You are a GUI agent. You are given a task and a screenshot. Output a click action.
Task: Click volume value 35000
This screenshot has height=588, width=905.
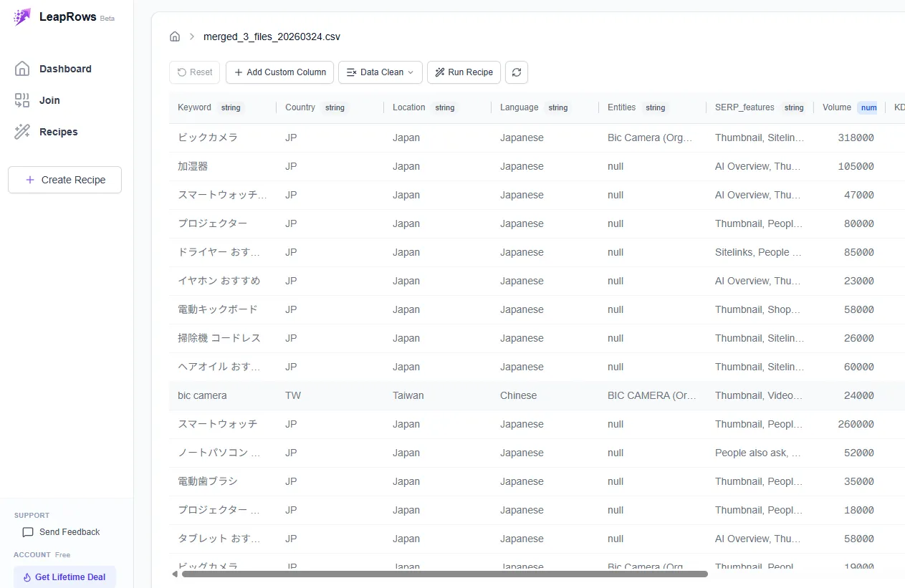(x=859, y=481)
